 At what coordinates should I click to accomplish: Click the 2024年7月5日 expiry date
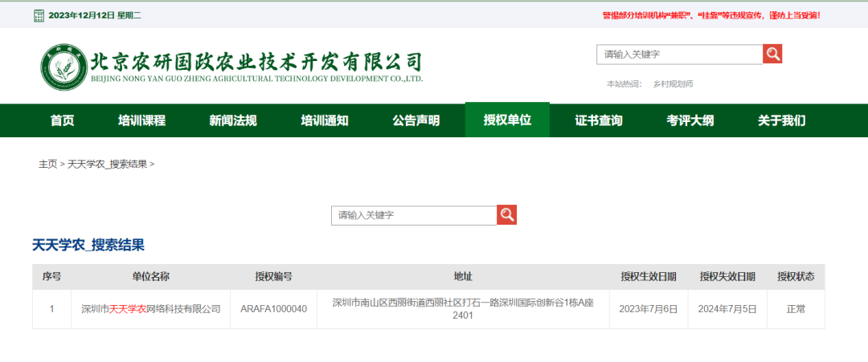click(727, 309)
